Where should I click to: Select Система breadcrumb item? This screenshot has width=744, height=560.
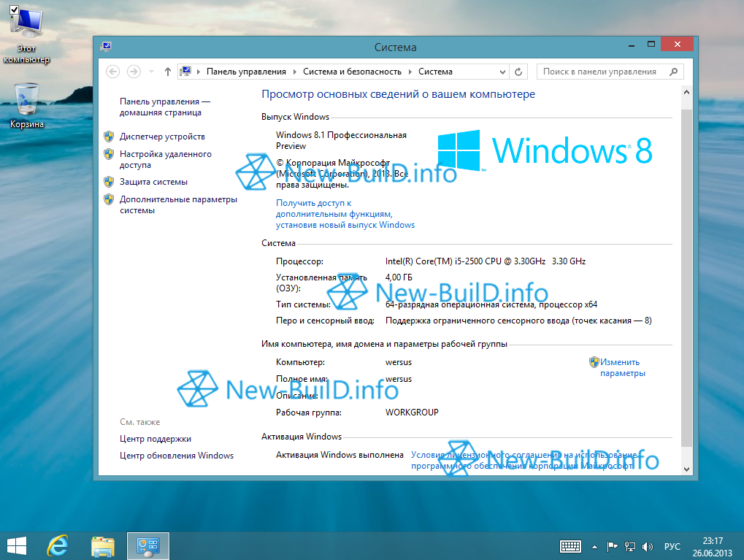point(435,72)
